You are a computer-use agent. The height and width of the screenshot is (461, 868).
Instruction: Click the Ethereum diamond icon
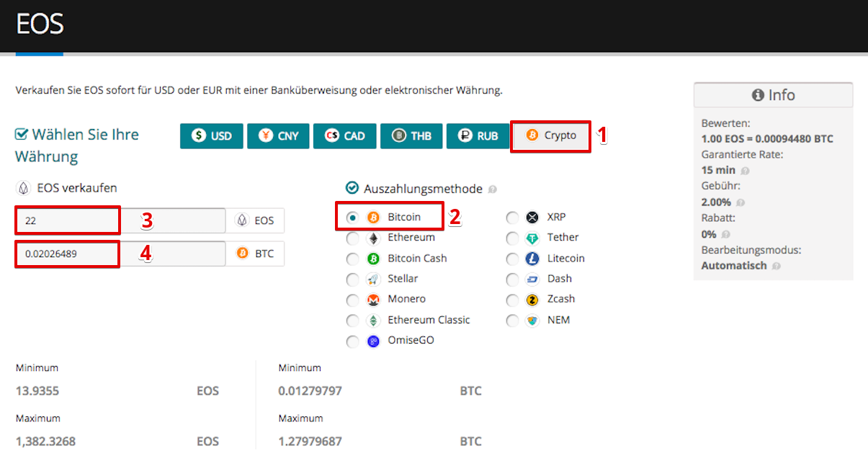coord(373,238)
